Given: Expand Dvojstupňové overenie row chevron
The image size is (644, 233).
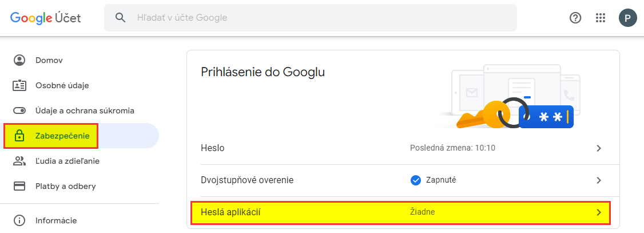Looking at the screenshot, I should (599, 180).
